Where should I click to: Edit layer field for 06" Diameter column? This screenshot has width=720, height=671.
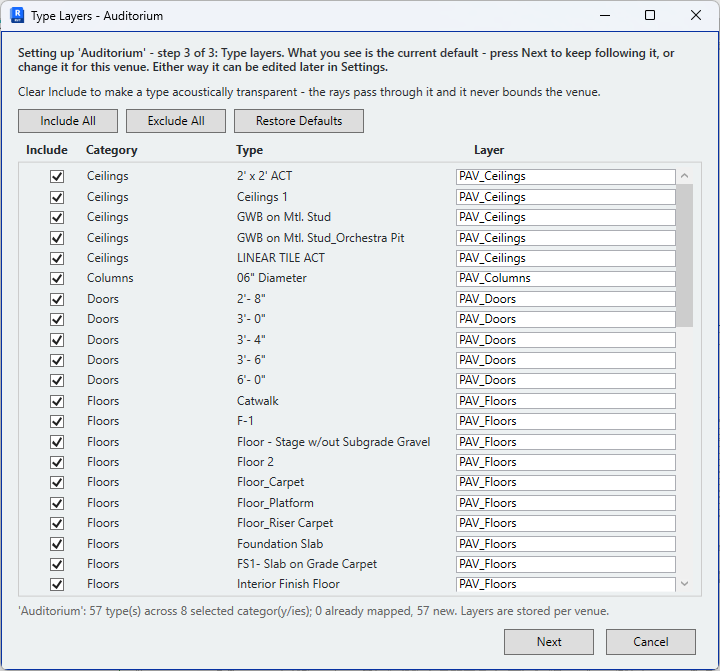tap(566, 278)
